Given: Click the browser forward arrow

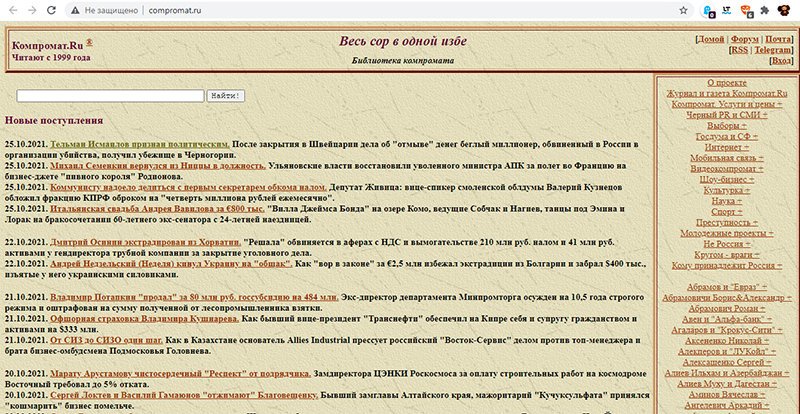Looking at the screenshot, I should pos(32,10).
